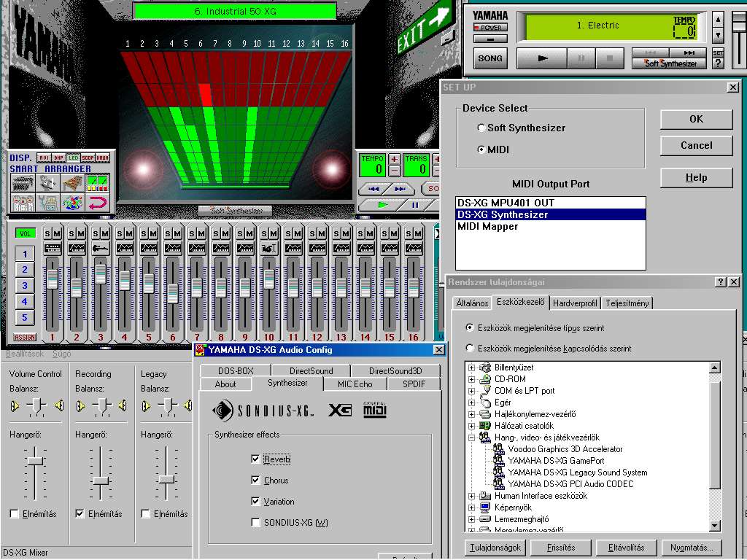Screen dimensions: 747x560
Task: Choose DS-XG MPU401 OUT output port
Action: pyautogui.click(x=550, y=203)
